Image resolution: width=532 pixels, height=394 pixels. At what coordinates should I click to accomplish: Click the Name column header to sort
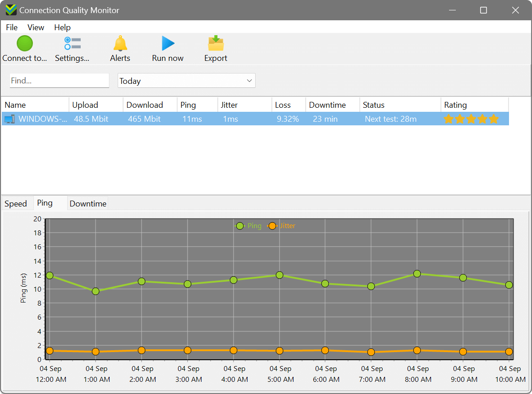coord(15,105)
